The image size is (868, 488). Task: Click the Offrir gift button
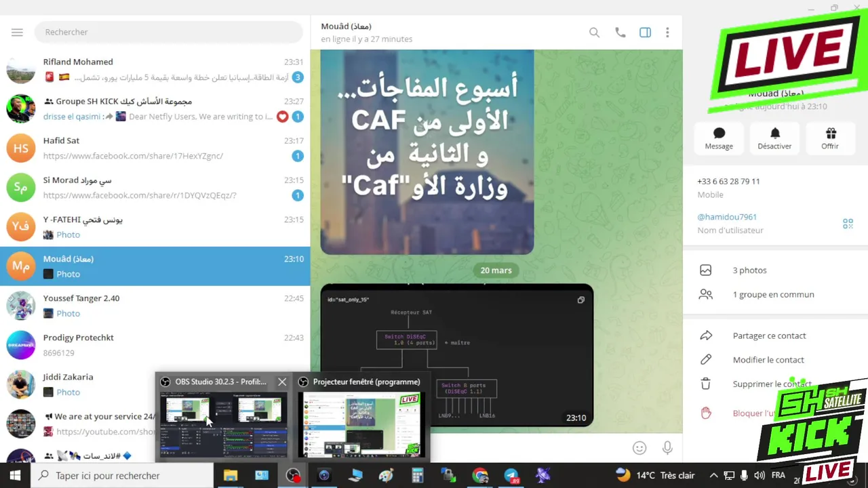pos(830,138)
